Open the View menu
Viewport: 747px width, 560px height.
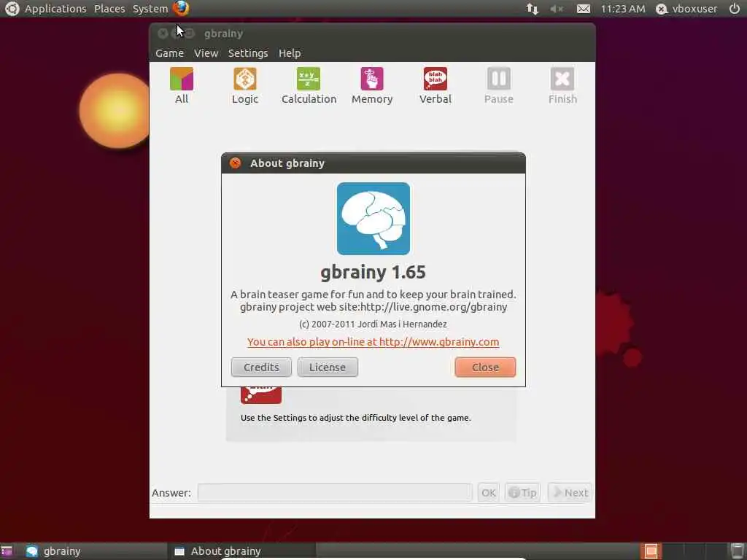click(x=206, y=53)
